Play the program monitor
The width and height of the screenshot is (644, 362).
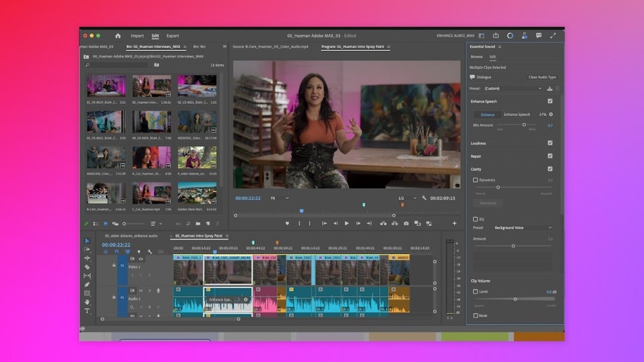pos(346,223)
